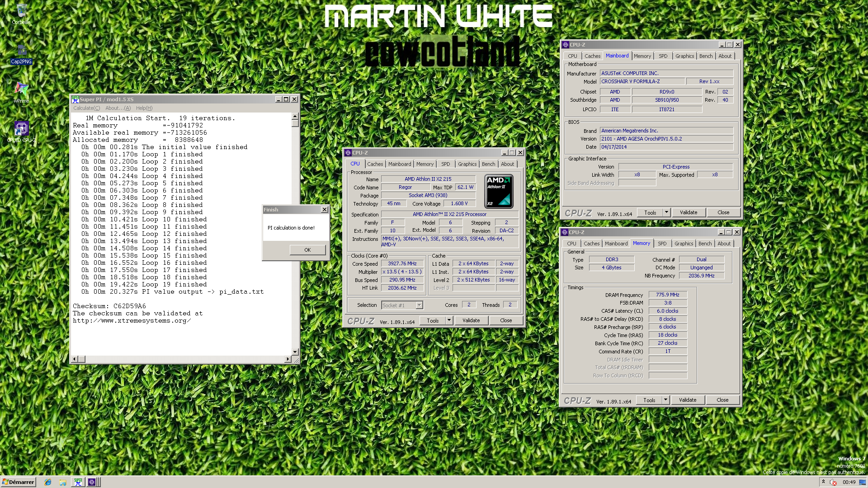Switch to Mainboard tab in center CPU-Z

400,164
